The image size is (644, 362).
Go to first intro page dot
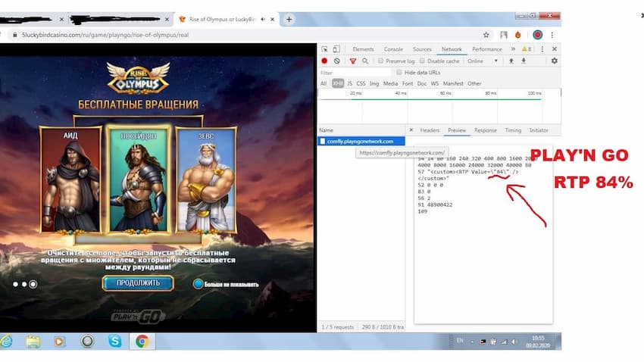pyautogui.click(x=15, y=284)
